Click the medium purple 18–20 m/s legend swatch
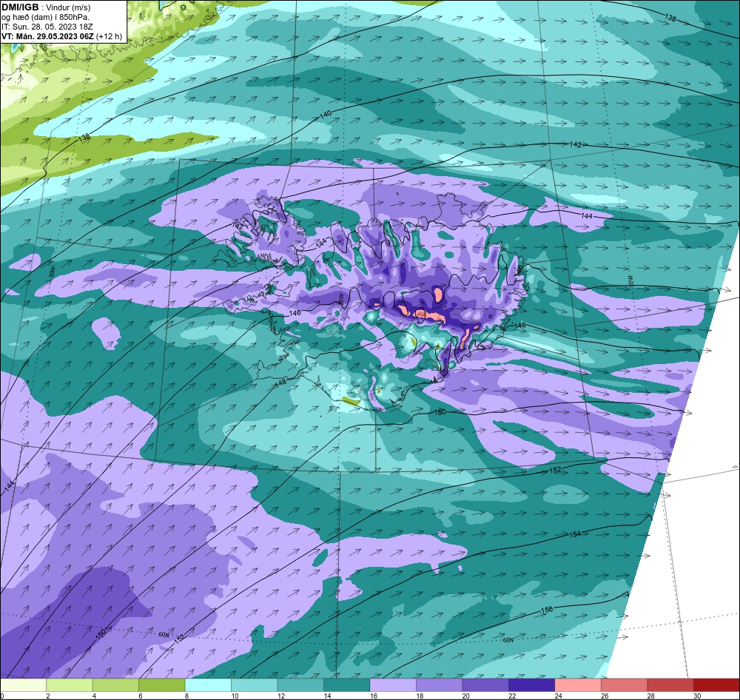Screen dimensions: 740x700 pyautogui.click(x=440, y=685)
